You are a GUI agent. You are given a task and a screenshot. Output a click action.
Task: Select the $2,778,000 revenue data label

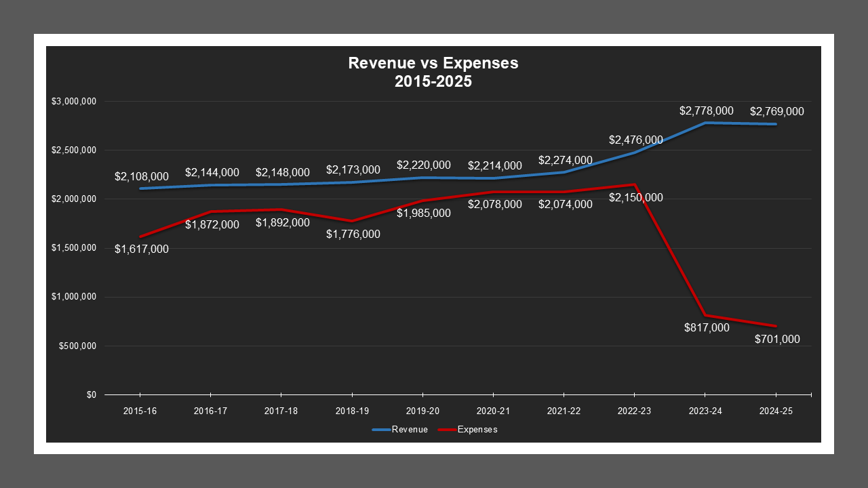(x=707, y=110)
